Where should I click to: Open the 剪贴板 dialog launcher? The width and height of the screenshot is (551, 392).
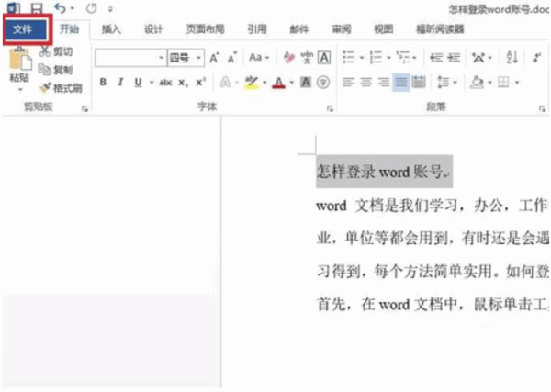point(84,109)
